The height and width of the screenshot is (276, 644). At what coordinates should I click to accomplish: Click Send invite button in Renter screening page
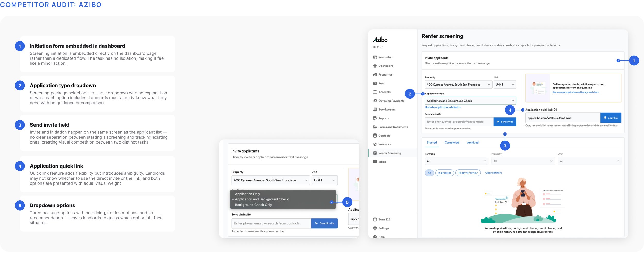click(x=505, y=122)
